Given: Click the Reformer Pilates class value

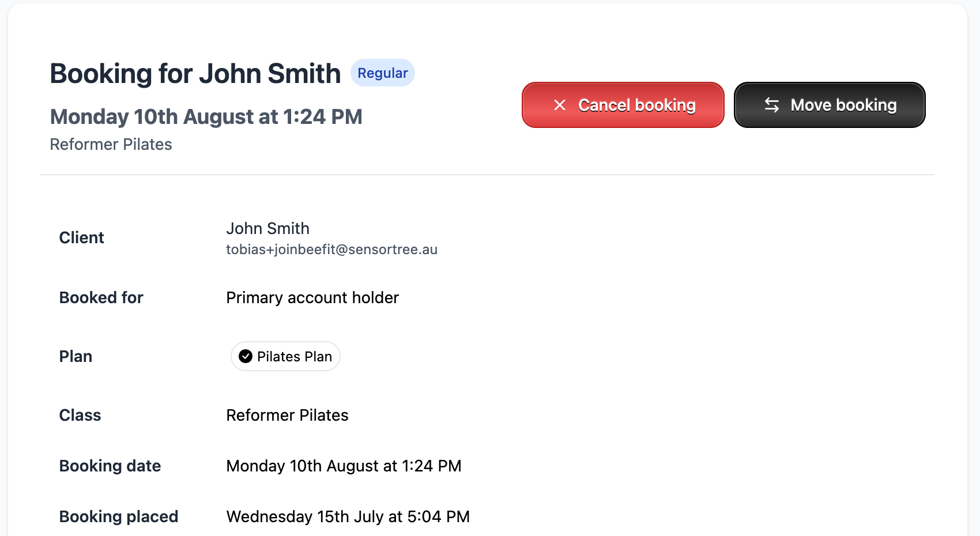Looking at the screenshot, I should coord(287,415).
